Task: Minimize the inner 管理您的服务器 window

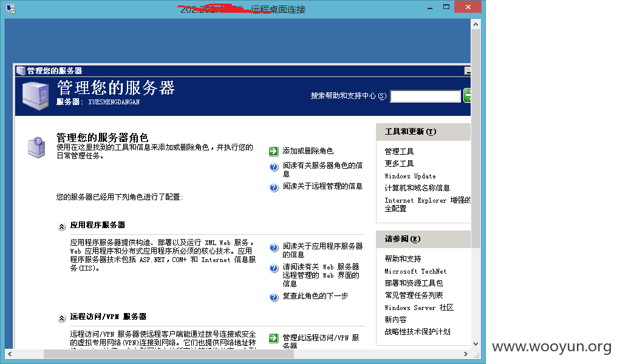Action: (x=468, y=71)
